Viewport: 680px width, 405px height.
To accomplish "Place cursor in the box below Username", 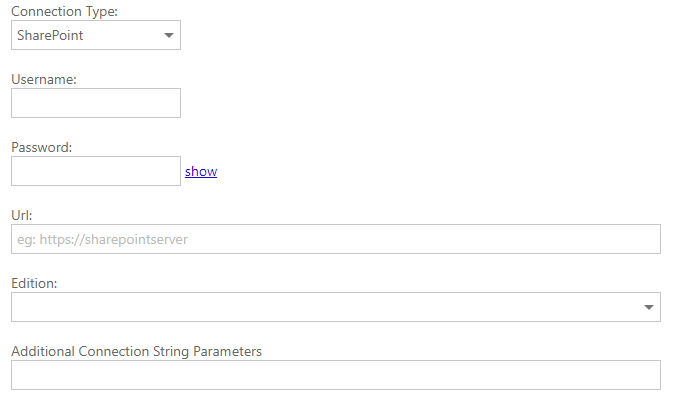I will (95, 103).
